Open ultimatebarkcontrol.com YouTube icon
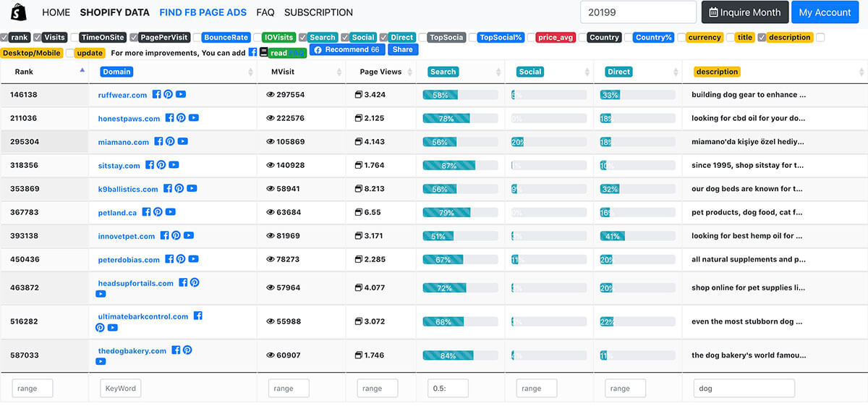The width and height of the screenshot is (868, 409). [x=113, y=327]
